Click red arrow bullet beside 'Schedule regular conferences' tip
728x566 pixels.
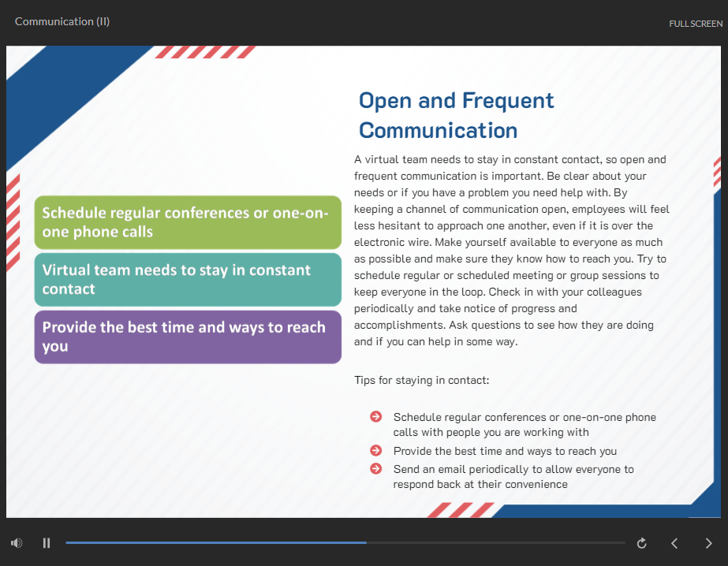376,416
